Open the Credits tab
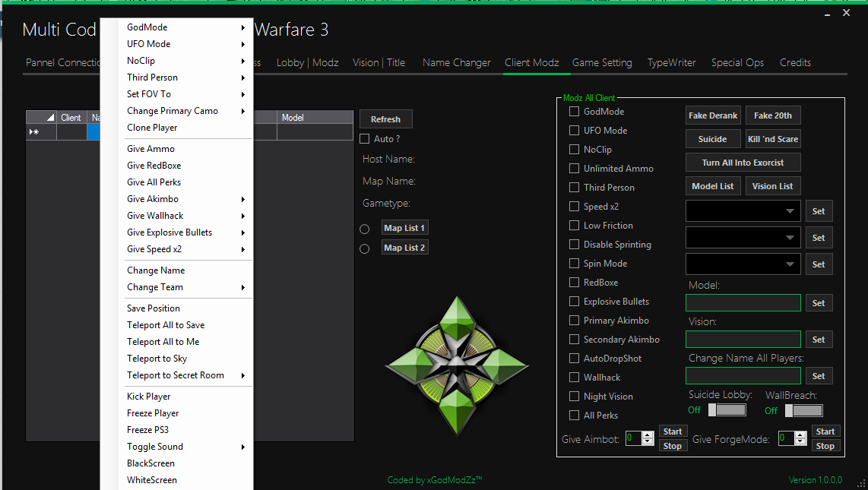 (x=795, y=62)
